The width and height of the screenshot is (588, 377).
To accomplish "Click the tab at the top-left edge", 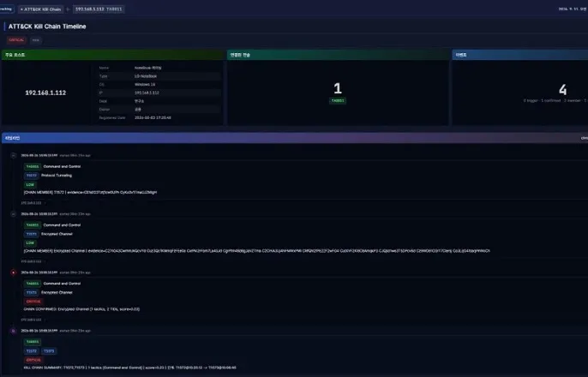I will [6, 9].
